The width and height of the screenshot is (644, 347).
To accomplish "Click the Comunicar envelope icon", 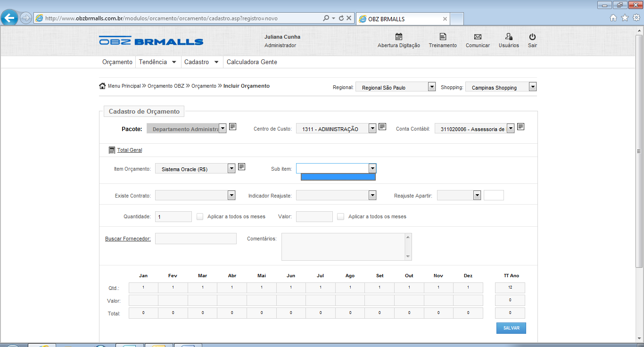I will [478, 37].
